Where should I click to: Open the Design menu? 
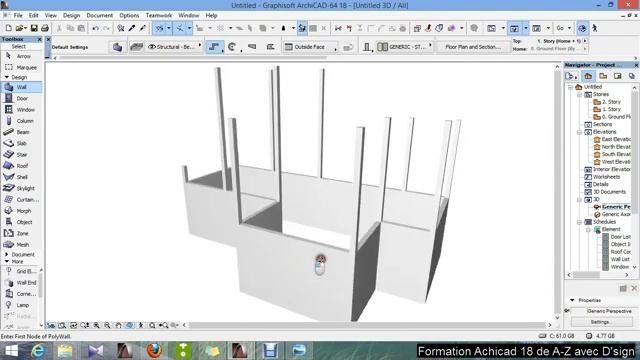click(x=71, y=16)
